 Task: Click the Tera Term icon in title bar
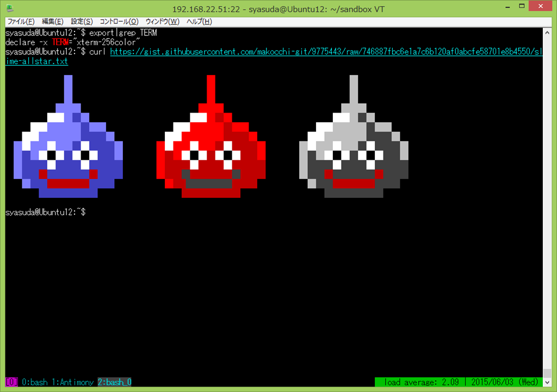[10, 8]
